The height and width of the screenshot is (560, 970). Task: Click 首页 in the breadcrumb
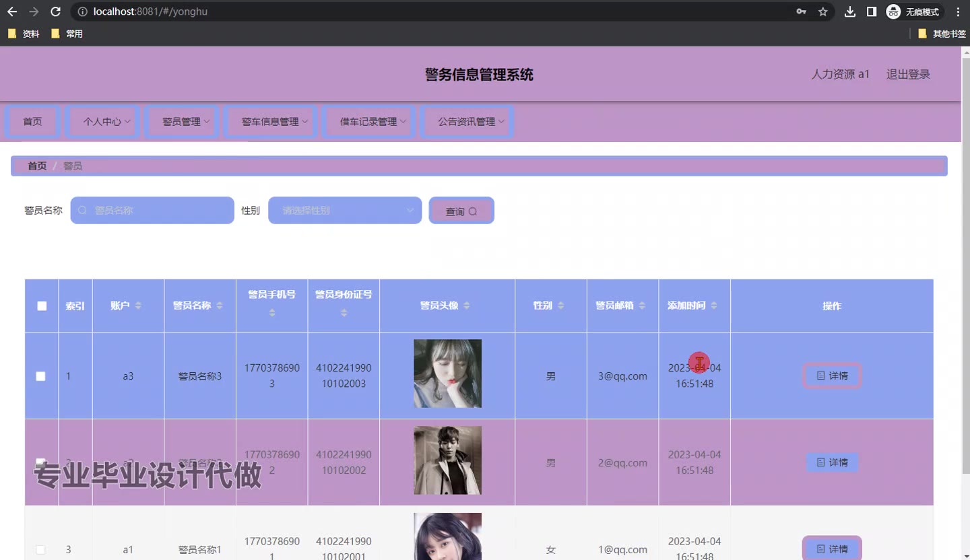pyautogui.click(x=37, y=166)
